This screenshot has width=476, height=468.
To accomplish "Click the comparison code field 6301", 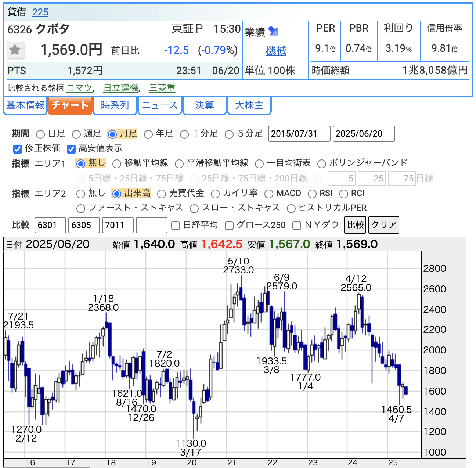I will pos(50,225).
